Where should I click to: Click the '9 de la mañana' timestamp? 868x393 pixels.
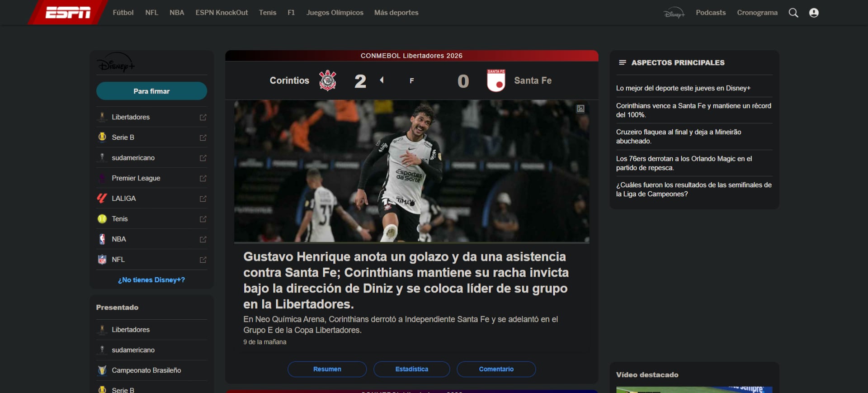[x=264, y=342]
